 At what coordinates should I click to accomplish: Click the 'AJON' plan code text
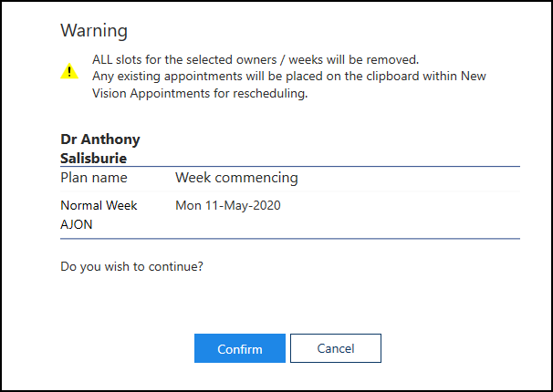point(78,223)
